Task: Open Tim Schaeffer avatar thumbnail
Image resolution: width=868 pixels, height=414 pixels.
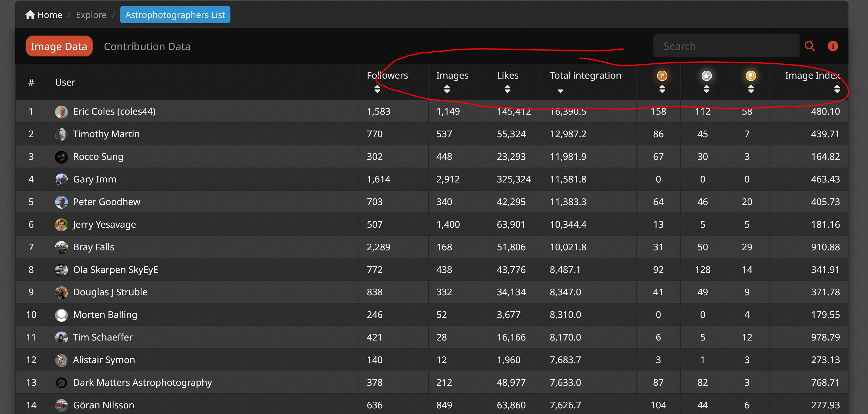Action: (61, 338)
